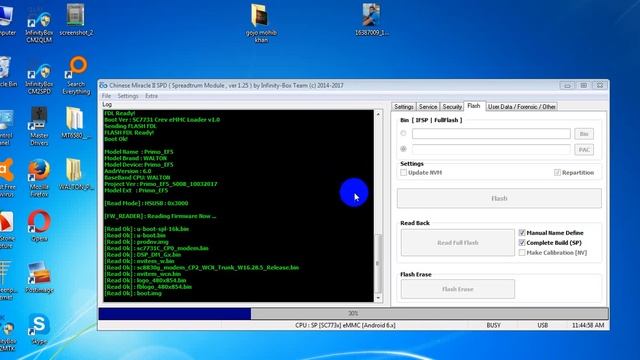640x360 pixels.
Task: Click the large Flash button
Action: pos(499,198)
